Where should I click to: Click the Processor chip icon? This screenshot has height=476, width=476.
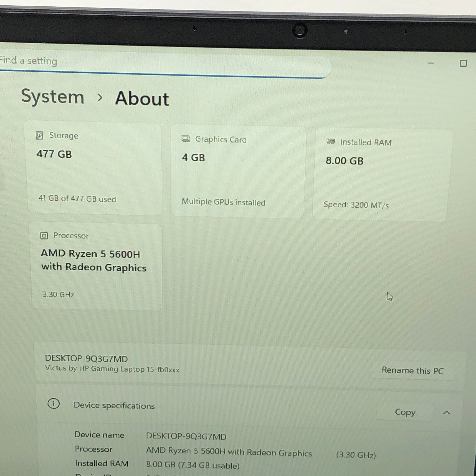tap(44, 236)
